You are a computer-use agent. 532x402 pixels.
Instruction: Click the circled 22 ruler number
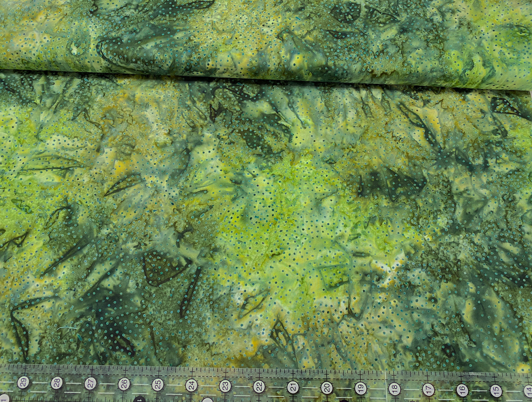[x=259, y=387]
